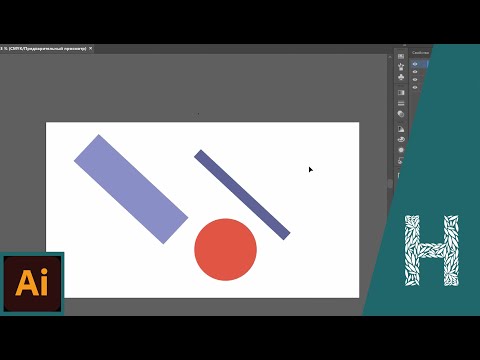The width and height of the screenshot is (480, 360).
Task: Open the Gradient panel icon
Action: click(x=401, y=93)
